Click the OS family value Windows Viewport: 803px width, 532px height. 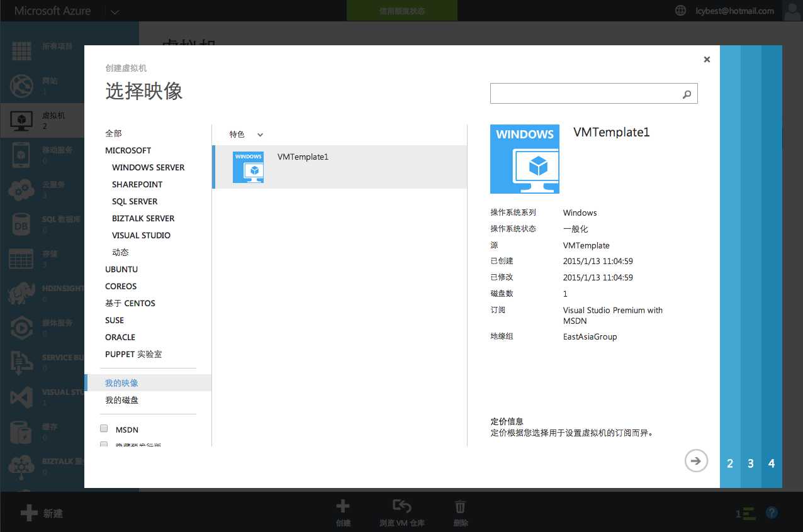tap(580, 213)
